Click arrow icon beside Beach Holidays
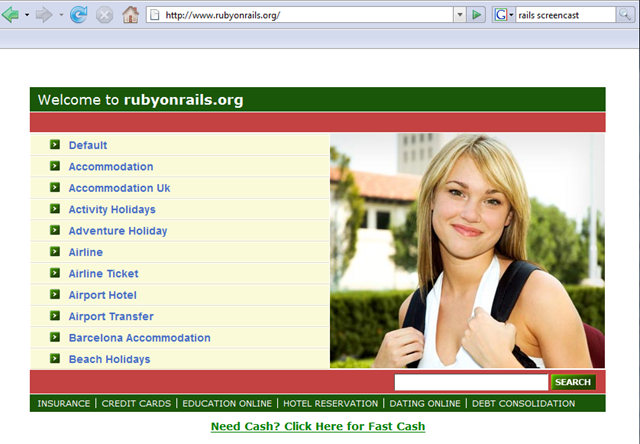Screen dimensions: 640x444 pyautogui.click(x=55, y=358)
